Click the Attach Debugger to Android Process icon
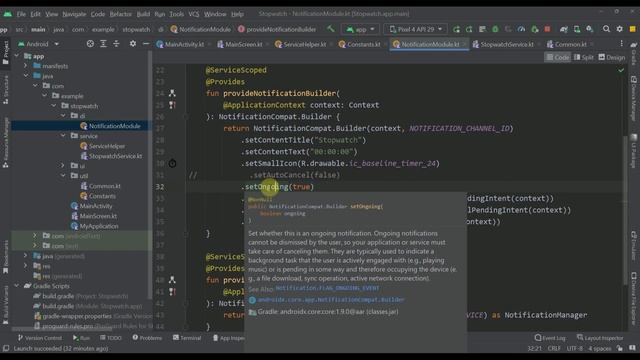Image resolution: width=640 pixels, height=360 pixels. tap(535, 29)
